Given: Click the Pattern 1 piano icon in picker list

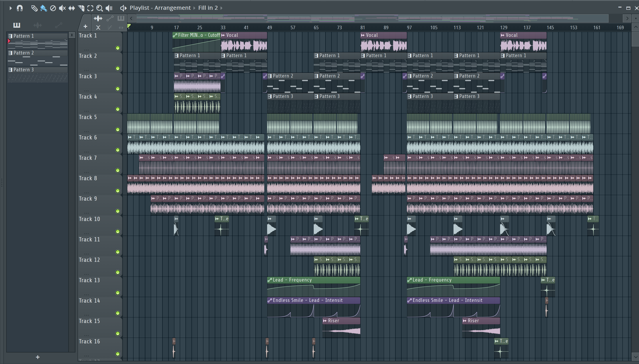Looking at the screenshot, I should tap(10, 36).
